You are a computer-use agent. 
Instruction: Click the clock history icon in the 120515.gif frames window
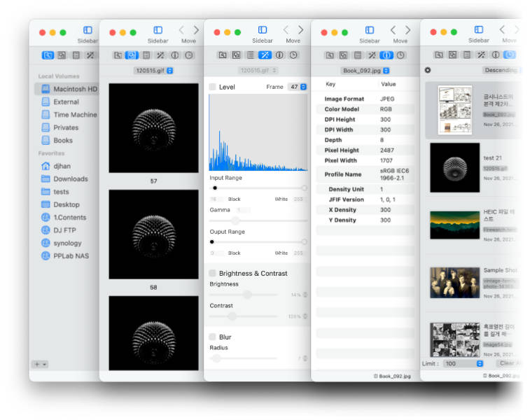(189, 55)
